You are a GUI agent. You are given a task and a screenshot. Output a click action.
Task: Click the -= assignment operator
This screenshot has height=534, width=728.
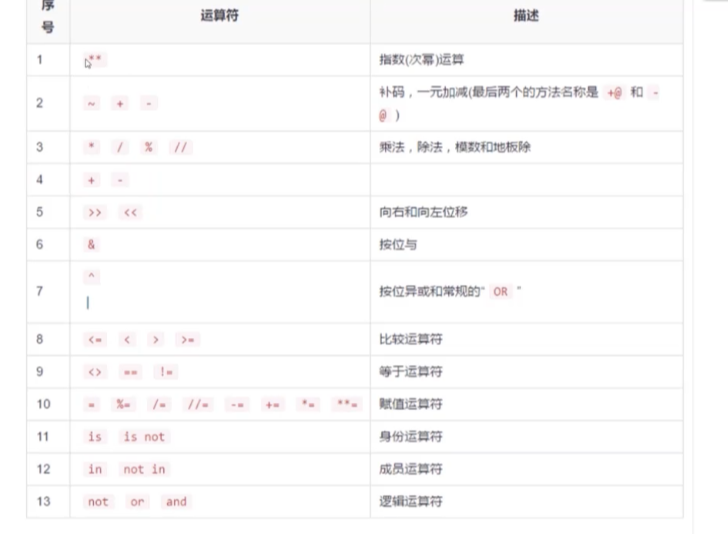(237, 405)
